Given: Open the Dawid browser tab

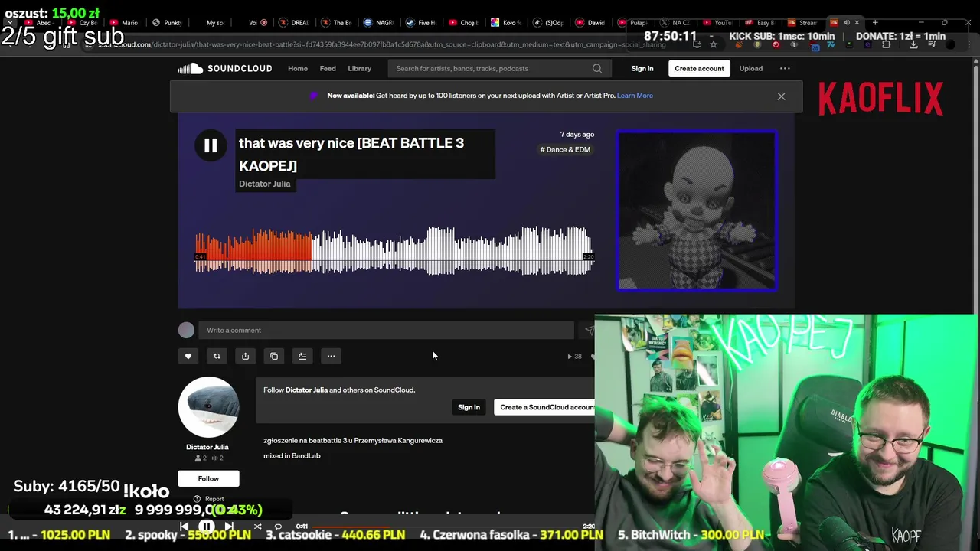Looking at the screenshot, I should [x=590, y=23].
